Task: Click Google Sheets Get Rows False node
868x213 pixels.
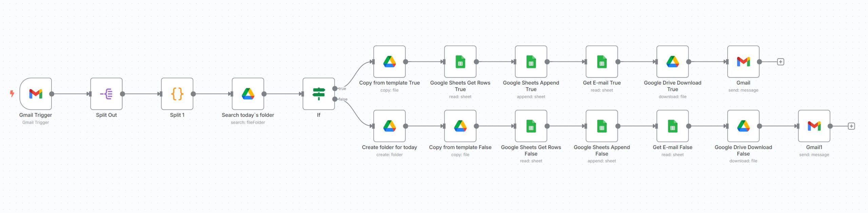Action: pyautogui.click(x=531, y=126)
